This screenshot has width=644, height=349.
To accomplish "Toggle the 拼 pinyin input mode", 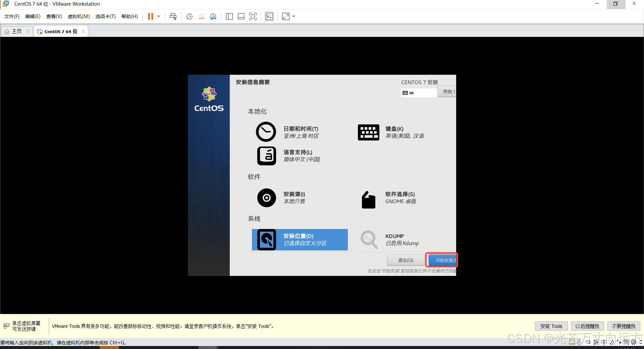I will tap(596, 342).
